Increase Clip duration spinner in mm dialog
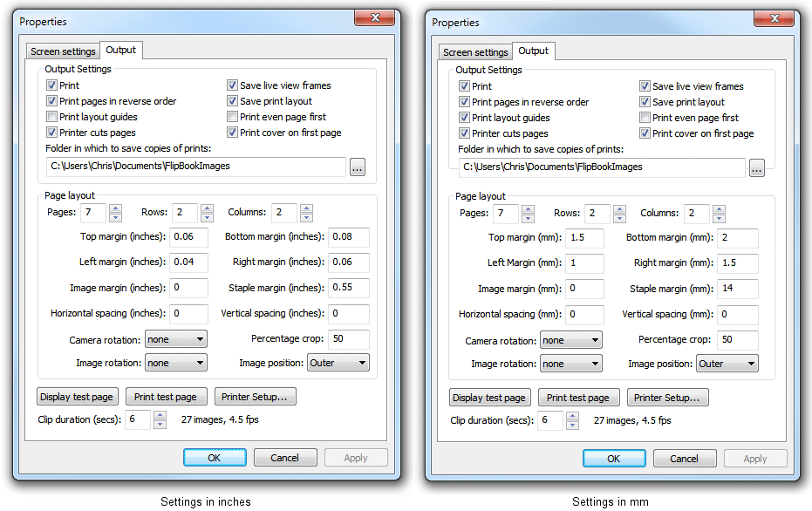The image size is (812, 511). click(x=572, y=416)
